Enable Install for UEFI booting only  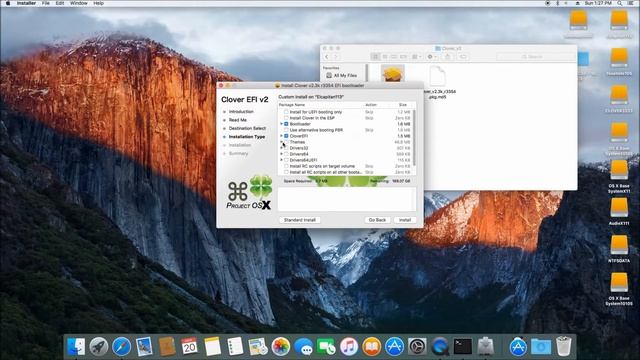pyautogui.click(x=286, y=112)
